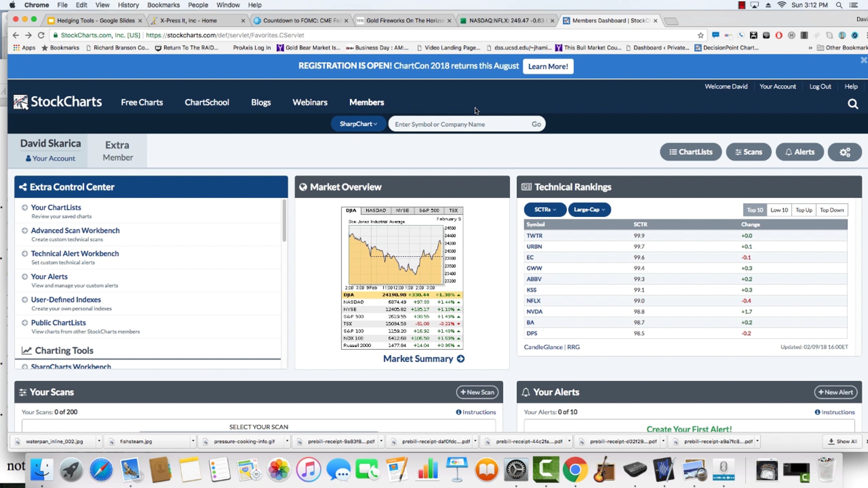Open iBooks from the Dock
Image resolution: width=868 pixels, height=488 pixels.
[486, 470]
